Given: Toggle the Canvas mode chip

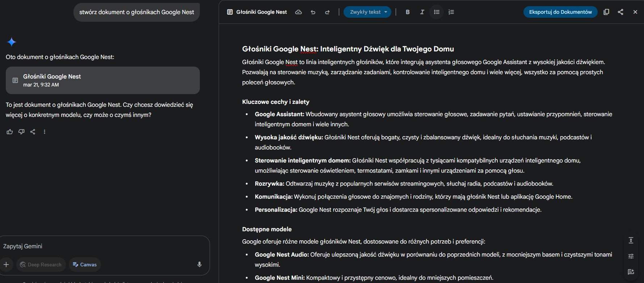Looking at the screenshot, I should [x=85, y=265].
